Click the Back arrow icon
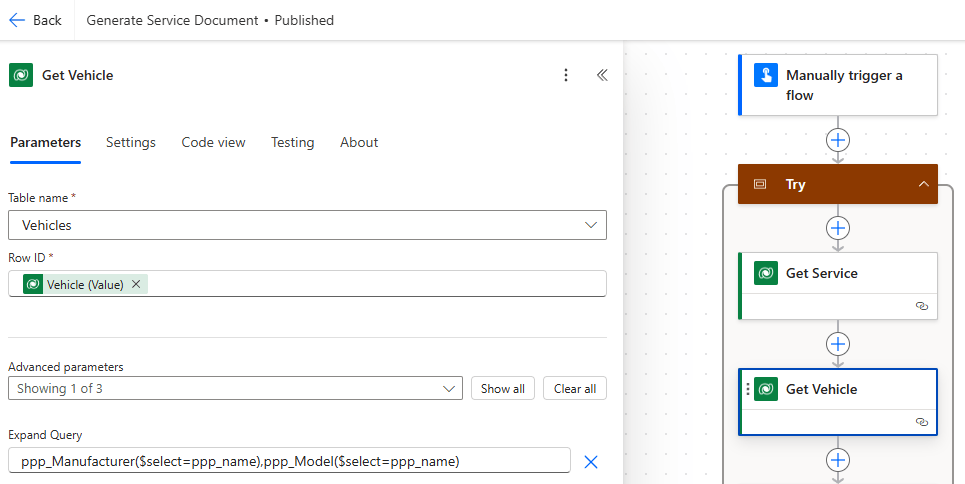Viewport: 965px width, 484px height. [x=17, y=20]
